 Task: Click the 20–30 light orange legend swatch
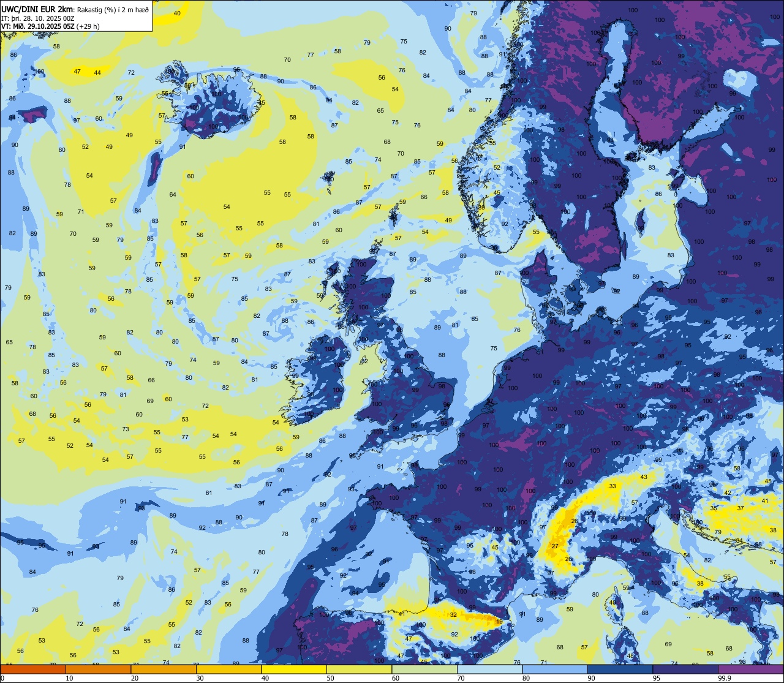pyautogui.click(x=164, y=669)
